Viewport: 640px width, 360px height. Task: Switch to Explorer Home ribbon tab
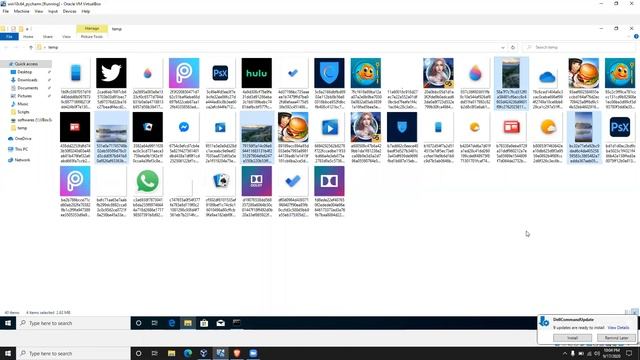point(28,37)
